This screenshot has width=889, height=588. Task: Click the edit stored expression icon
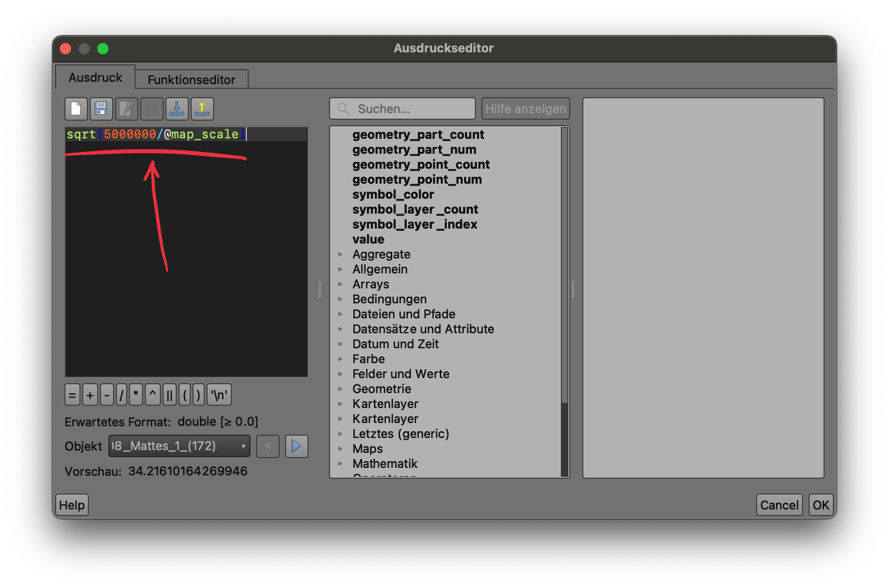[x=126, y=109]
